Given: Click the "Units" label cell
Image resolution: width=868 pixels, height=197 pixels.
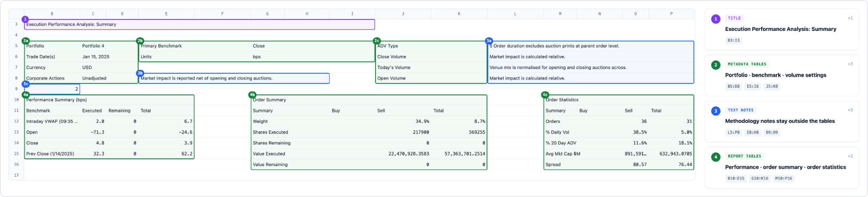Looking at the screenshot, I should pyautogui.click(x=195, y=57).
